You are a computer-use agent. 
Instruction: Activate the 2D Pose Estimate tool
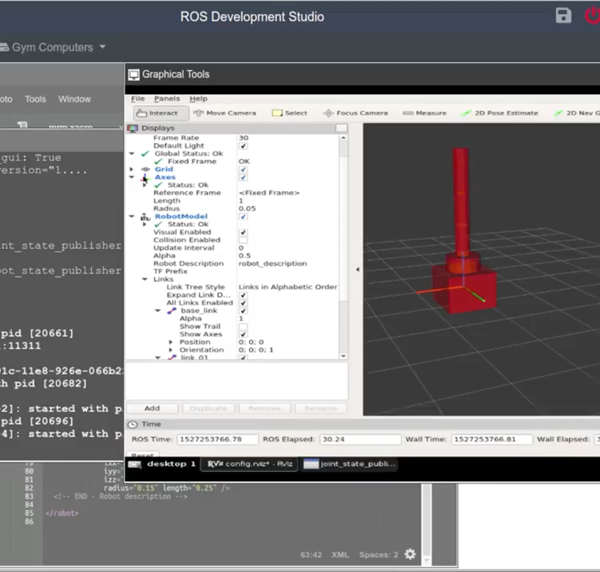[x=500, y=113]
